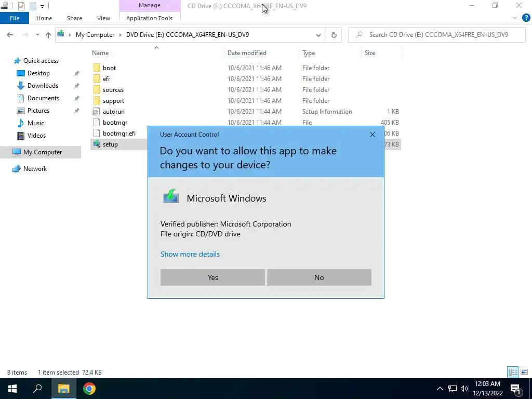Open Show more details link
This screenshot has height=399, width=532.
(x=190, y=254)
